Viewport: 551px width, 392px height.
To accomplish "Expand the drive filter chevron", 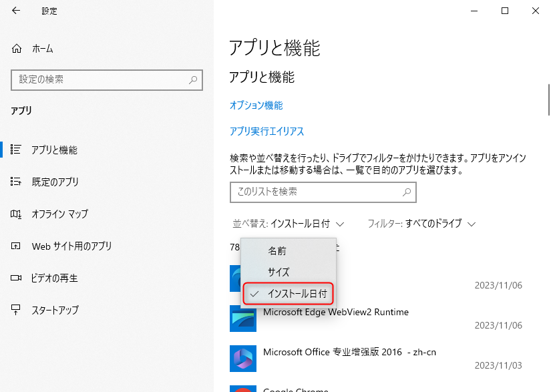I will coord(472,224).
